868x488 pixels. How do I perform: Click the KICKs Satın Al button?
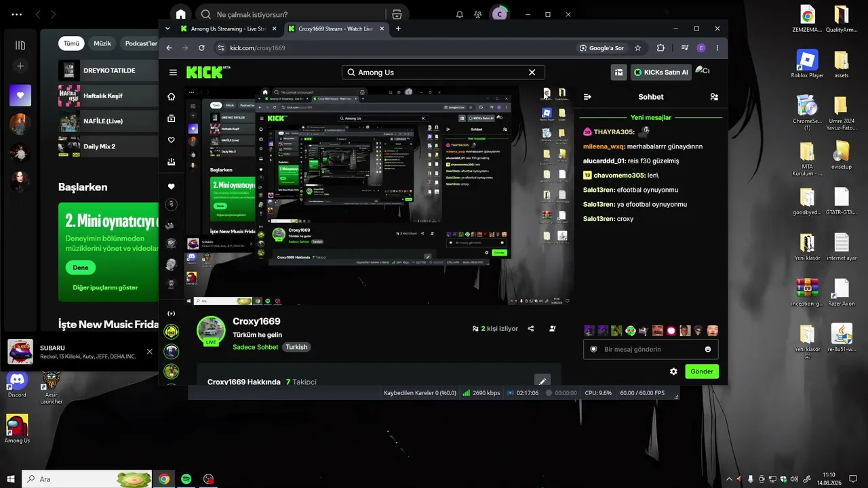(660, 73)
